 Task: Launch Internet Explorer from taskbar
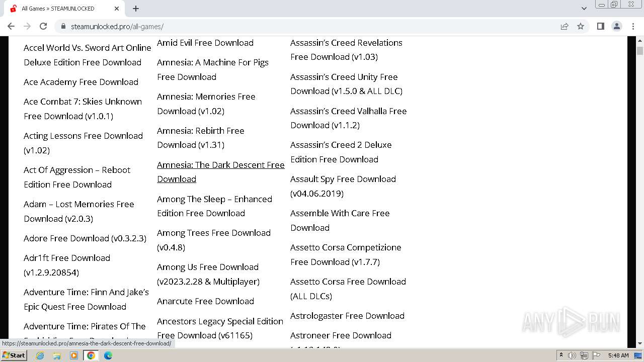tap(40, 355)
